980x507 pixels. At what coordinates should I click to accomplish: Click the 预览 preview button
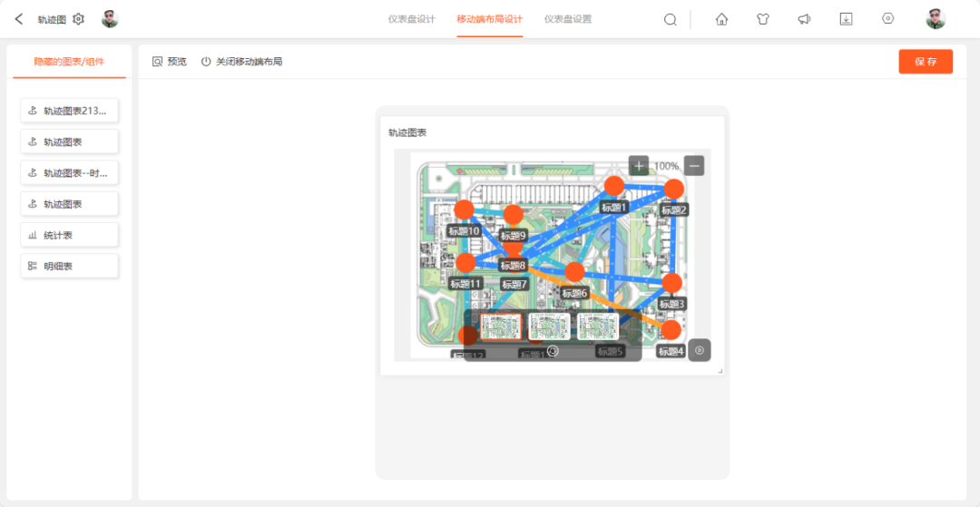(170, 62)
